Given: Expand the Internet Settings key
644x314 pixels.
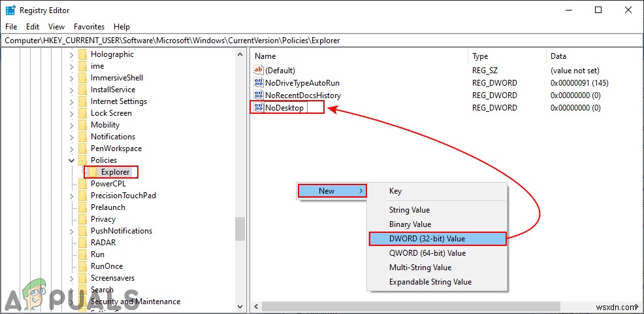Looking at the screenshot, I should point(71,101).
